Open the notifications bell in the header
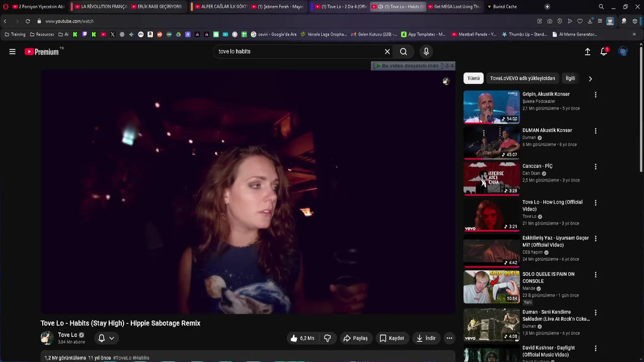644x362 pixels. pos(604,51)
